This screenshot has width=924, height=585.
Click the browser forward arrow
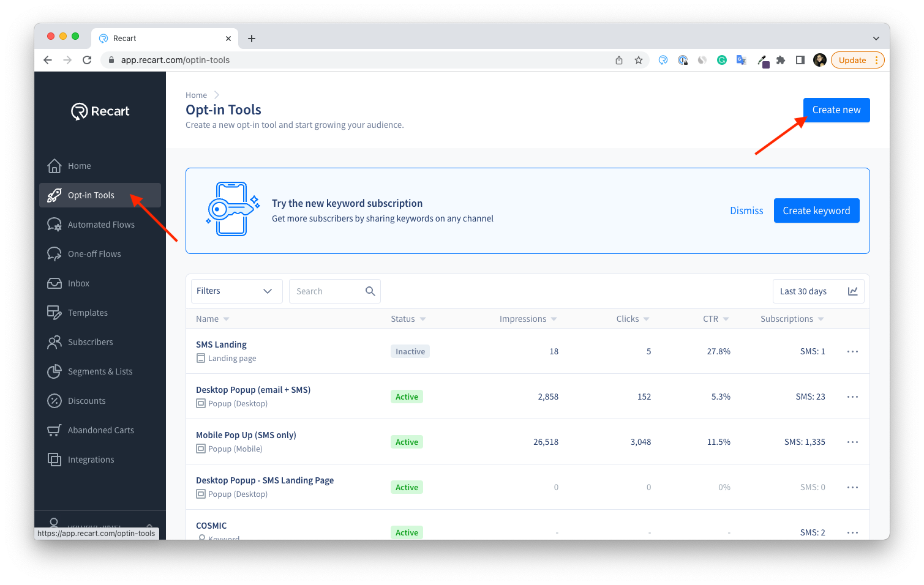point(67,60)
